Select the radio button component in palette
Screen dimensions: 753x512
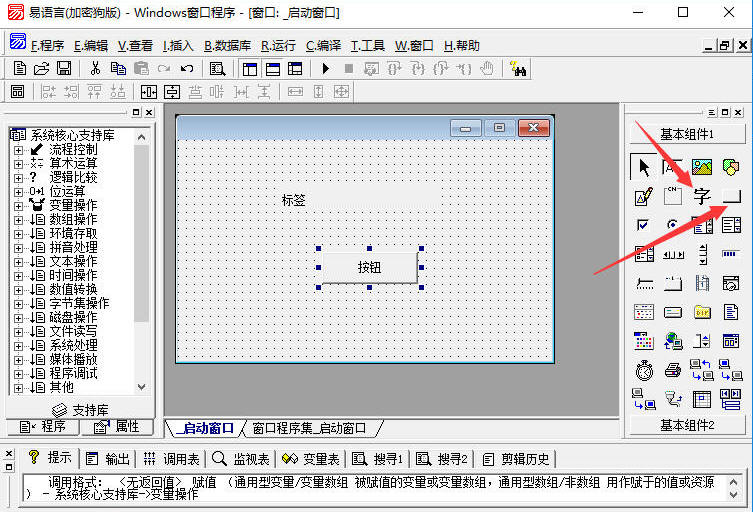click(x=673, y=225)
